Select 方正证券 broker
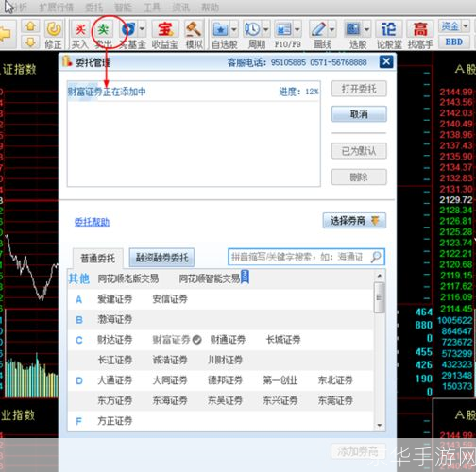 coord(115,421)
